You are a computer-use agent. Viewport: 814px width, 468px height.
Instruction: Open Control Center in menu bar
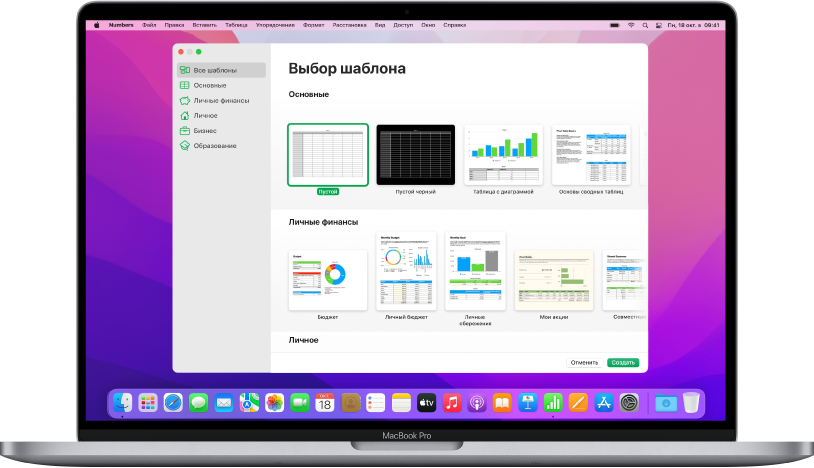[658, 25]
